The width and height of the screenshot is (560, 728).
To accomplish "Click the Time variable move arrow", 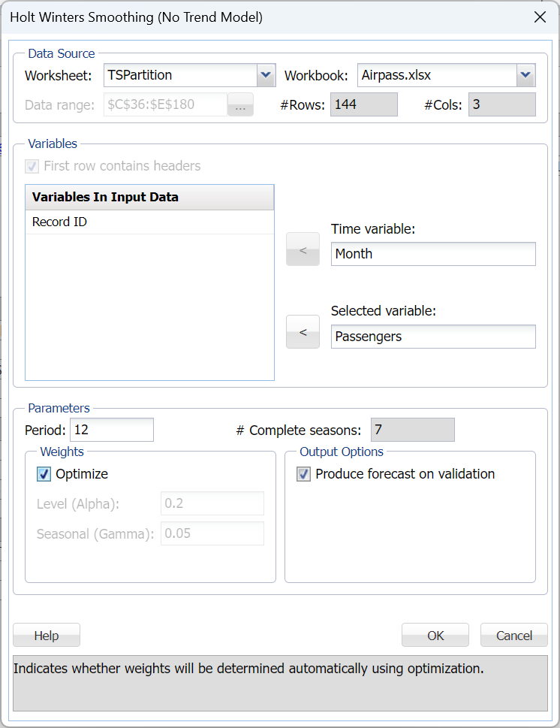I will (x=303, y=249).
